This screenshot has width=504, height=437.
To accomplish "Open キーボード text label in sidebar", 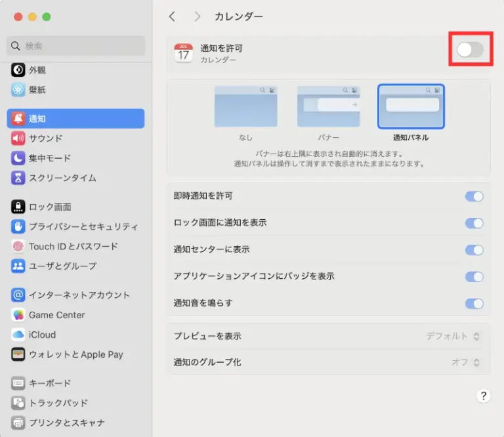I will [x=50, y=383].
